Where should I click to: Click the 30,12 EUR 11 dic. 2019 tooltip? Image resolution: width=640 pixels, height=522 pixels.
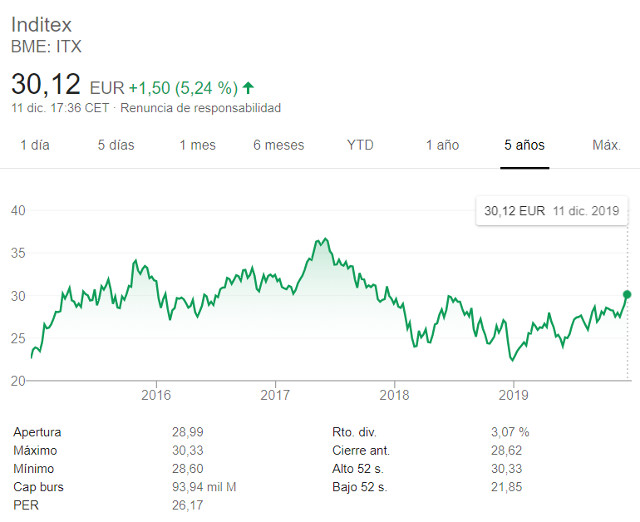[551, 211]
